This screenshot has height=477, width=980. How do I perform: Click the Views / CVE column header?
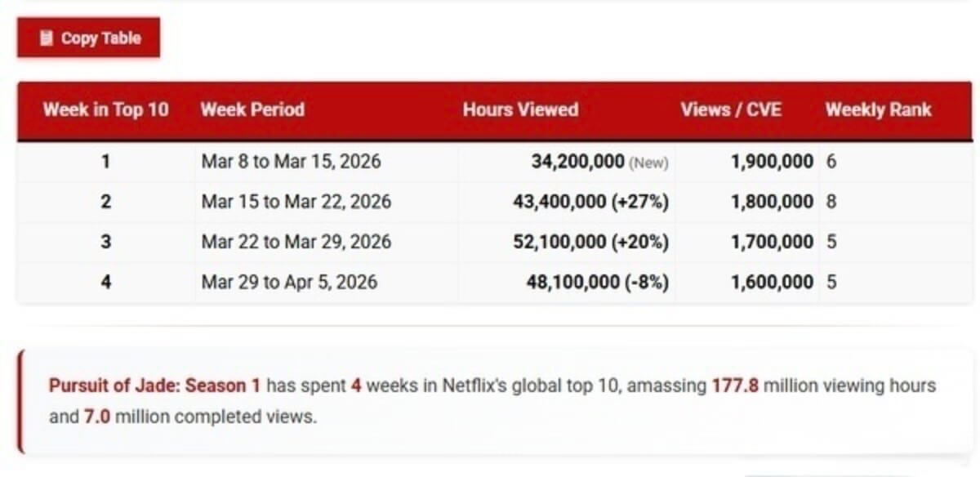pos(731,109)
